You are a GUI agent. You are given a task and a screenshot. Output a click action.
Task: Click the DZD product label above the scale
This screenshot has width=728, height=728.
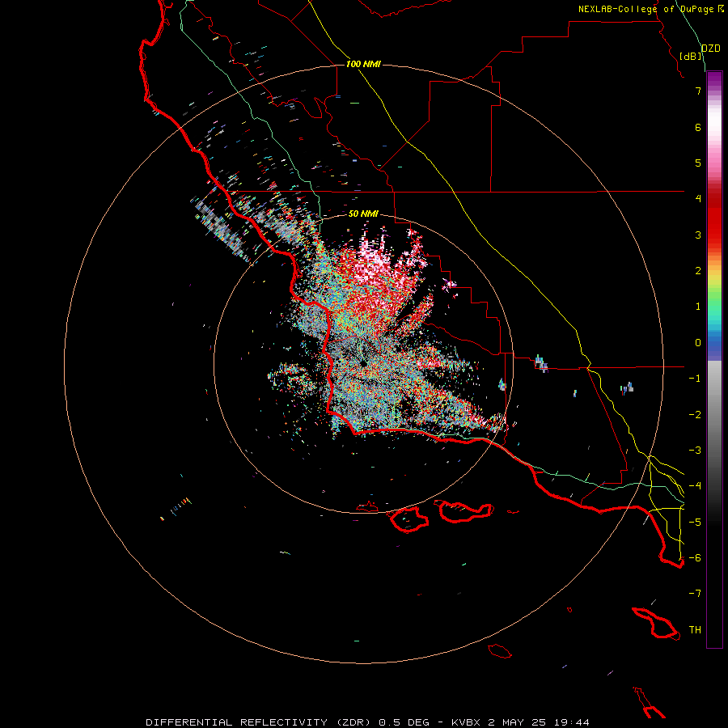click(x=711, y=49)
